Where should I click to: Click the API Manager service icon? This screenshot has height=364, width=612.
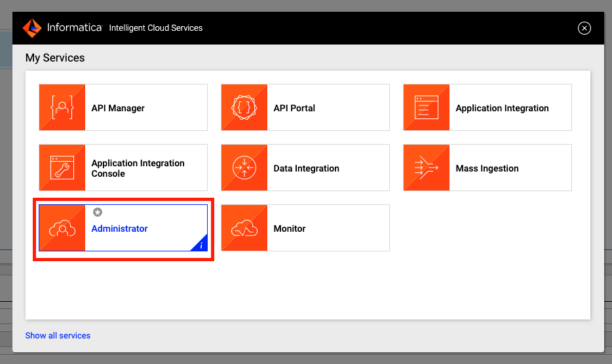click(62, 107)
